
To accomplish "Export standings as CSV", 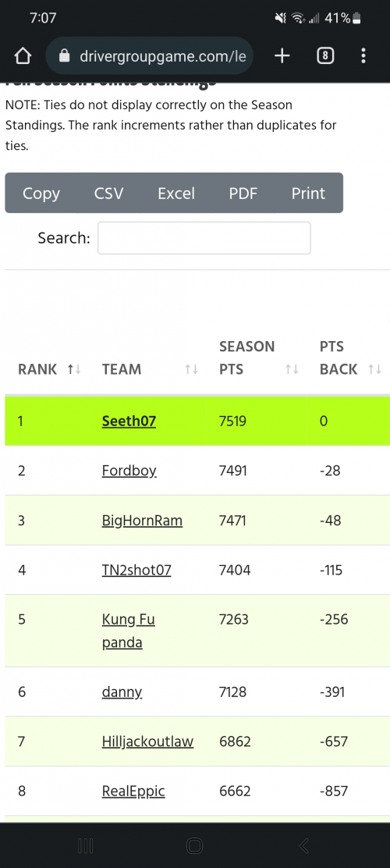I will [108, 194].
